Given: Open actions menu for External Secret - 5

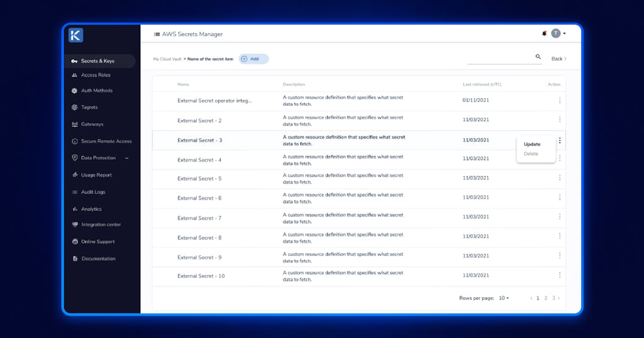Looking at the screenshot, I should point(559,178).
